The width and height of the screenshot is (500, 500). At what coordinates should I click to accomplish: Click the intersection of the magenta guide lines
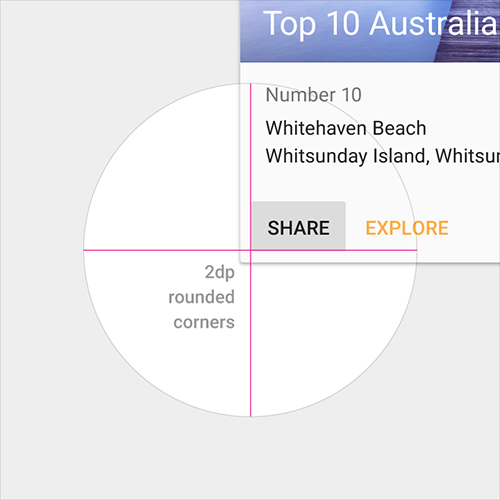tap(251, 250)
